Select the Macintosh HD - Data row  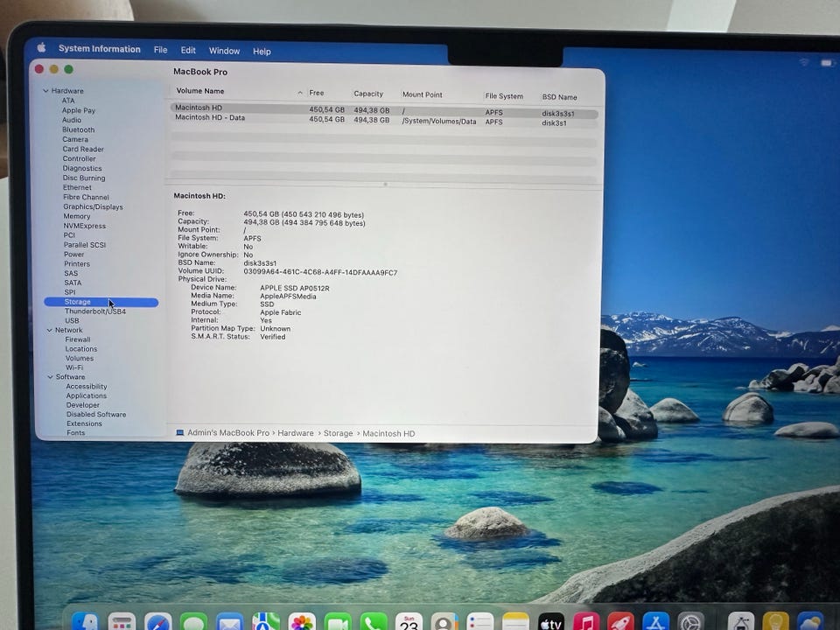[x=384, y=120]
